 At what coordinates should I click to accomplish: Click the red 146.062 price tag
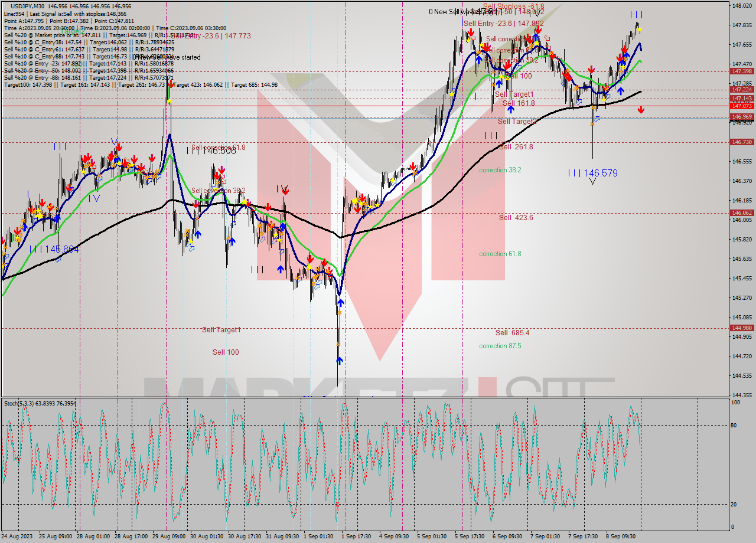pos(742,213)
